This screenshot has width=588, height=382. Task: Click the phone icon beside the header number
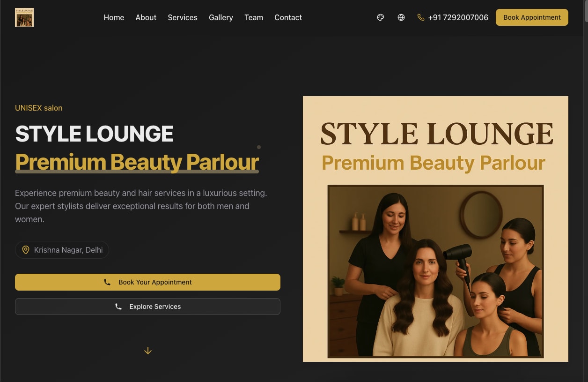pos(421,17)
